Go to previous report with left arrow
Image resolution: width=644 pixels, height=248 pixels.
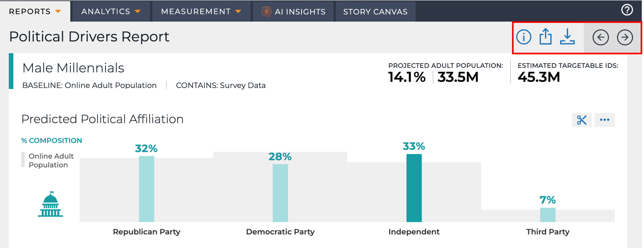(600, 37)
